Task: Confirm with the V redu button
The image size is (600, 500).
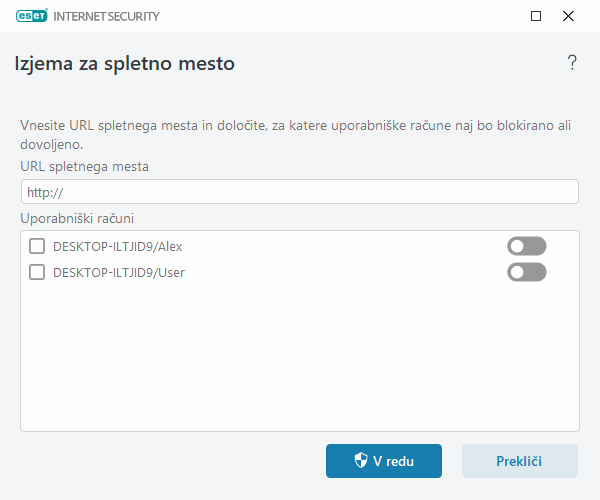Action: pyautogui.click(x=384, y=461)
